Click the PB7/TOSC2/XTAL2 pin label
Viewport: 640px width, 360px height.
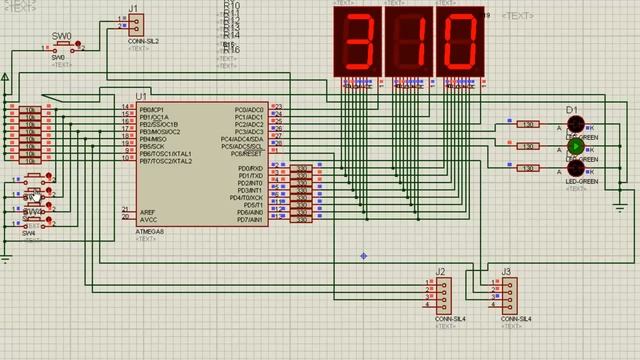pyautogui.click(x=166, y=161)
